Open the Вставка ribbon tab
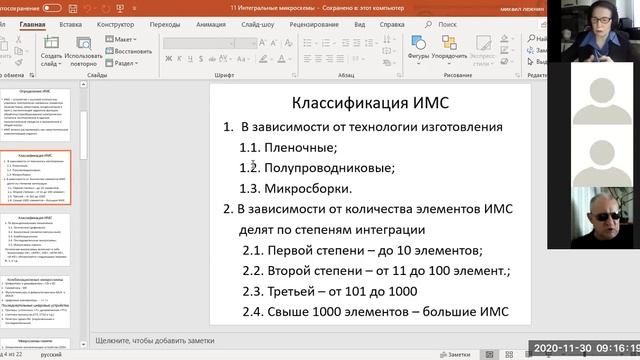 tap(71, 24)
